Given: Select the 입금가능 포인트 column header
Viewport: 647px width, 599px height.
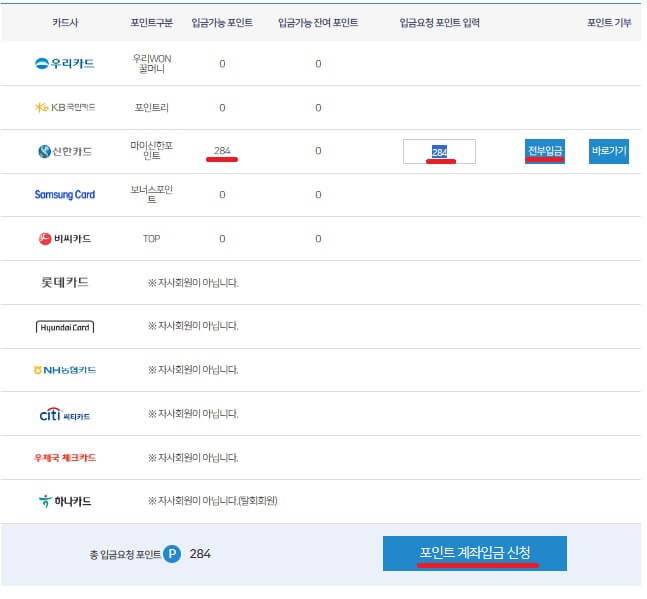Looking at the screenshot, I should click(x=222, y=23).
